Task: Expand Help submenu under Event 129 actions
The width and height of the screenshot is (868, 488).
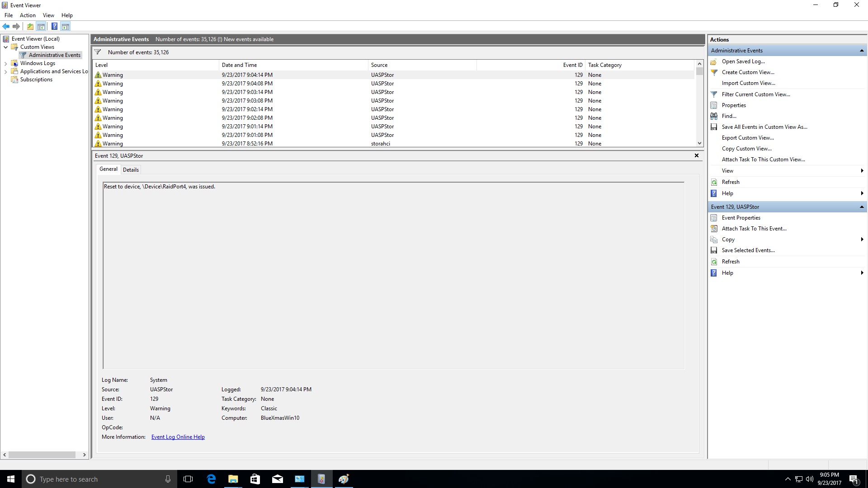Action: (x=862, y=273)
